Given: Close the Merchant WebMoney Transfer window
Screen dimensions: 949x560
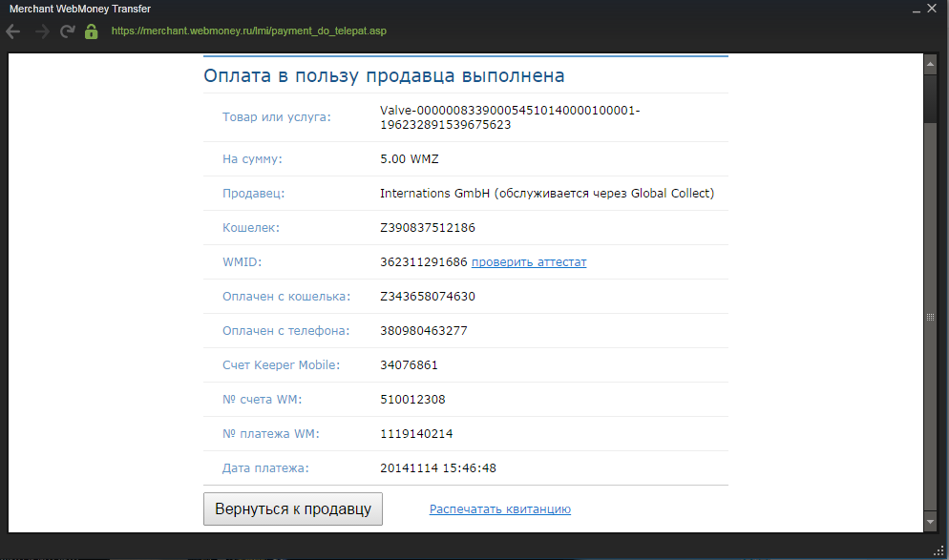Looking at the screenshot, I should [x=932, y=9].
